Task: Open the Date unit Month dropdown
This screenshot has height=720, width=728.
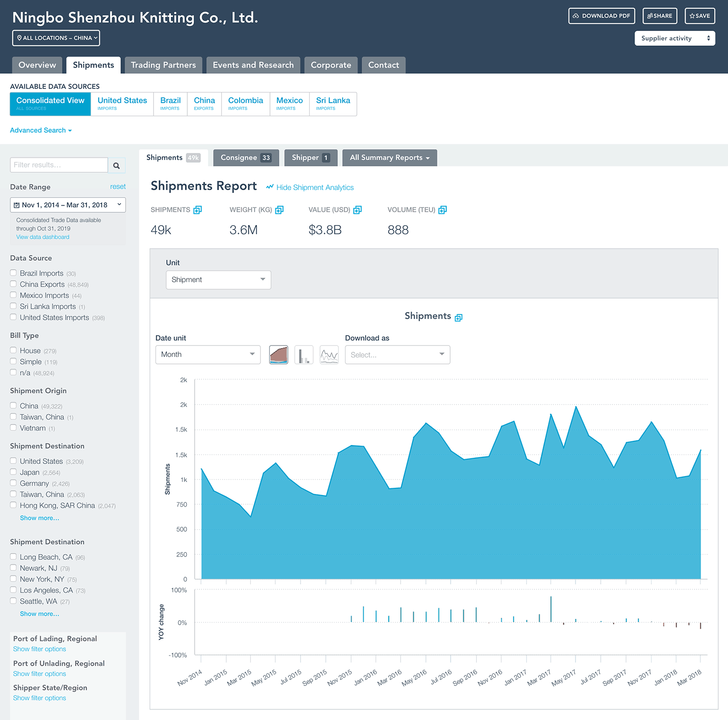Action: [x=208, y=354]
